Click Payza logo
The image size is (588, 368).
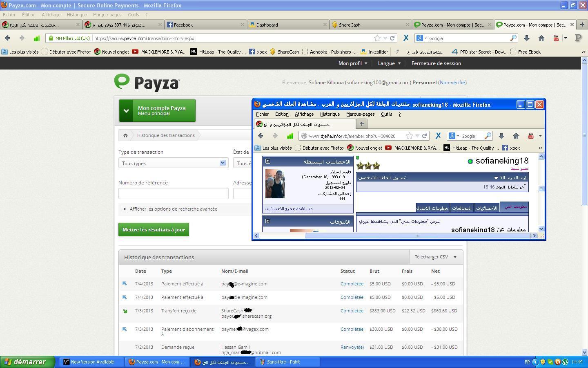(x=147, y=82)
